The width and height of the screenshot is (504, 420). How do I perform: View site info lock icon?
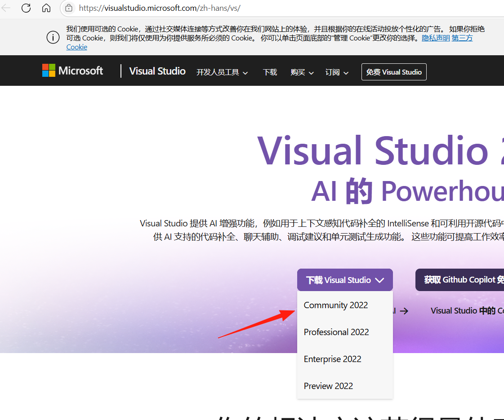click(69, 8)
